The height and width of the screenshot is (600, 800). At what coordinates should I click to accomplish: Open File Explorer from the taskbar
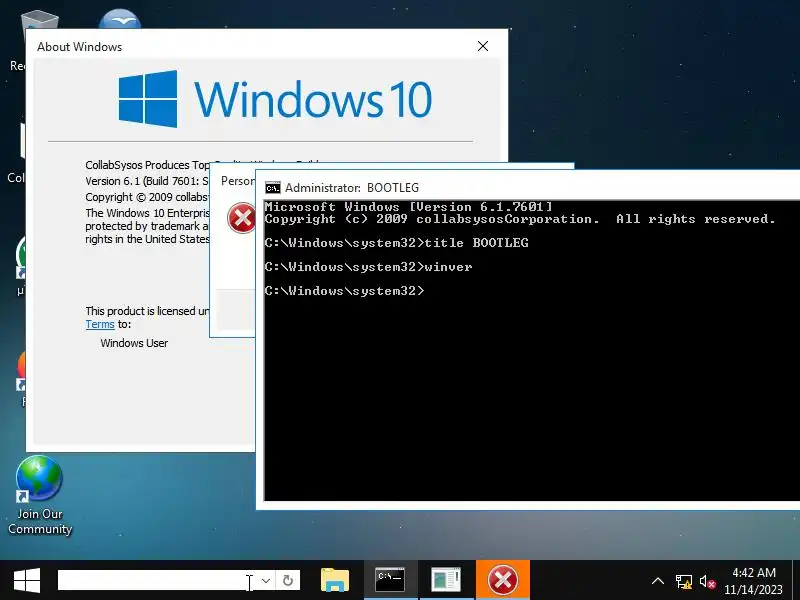[335, 580]
